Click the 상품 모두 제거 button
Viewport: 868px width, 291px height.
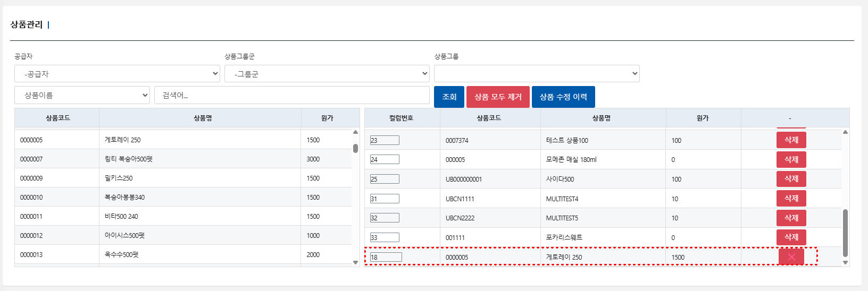(x=498, y=97)
